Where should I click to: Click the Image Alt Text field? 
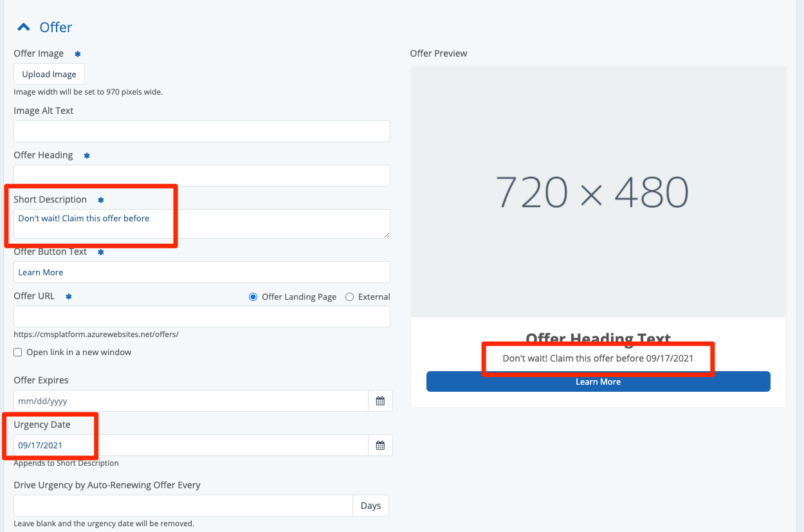point(201,131)
